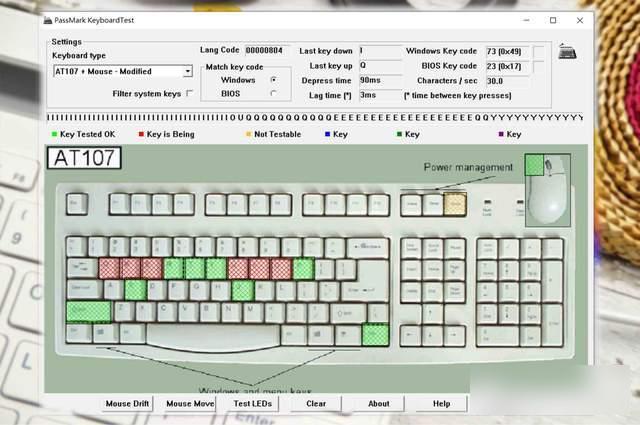This screenshot has height=425, width=640.
Task: Click the Esc key on keyboard image
Action: (77, 203)
